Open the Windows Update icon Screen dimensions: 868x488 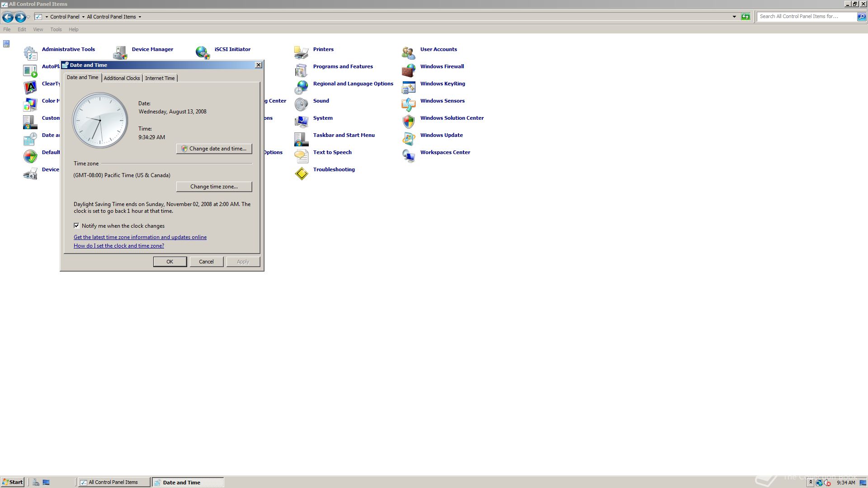409,139
